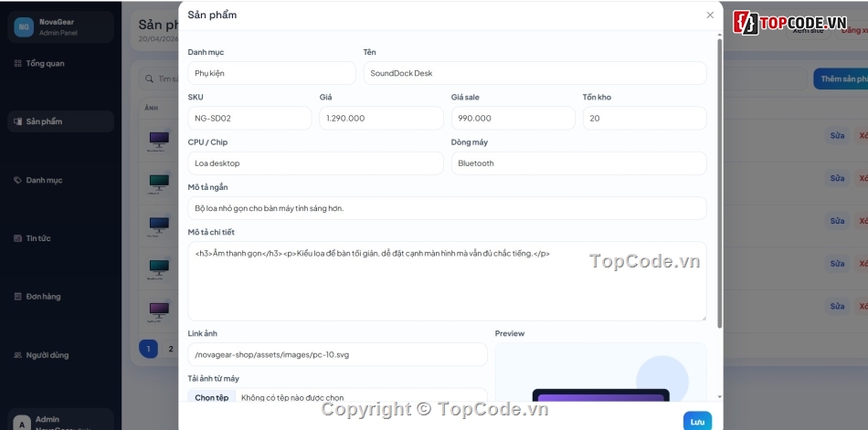Edit the Dòng máy field Bluetooth
The width and height of the screenshot is (868, 430).
point(579,163)
